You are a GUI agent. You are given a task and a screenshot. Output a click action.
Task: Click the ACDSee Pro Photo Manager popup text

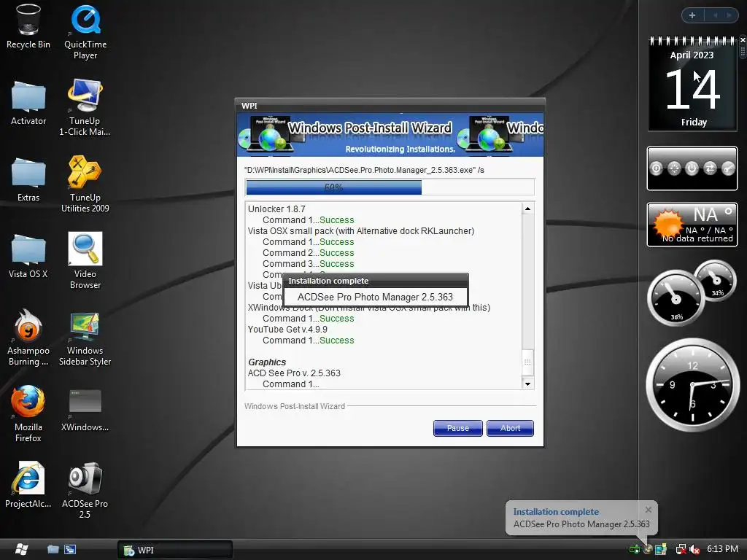[x=376, y=297]
